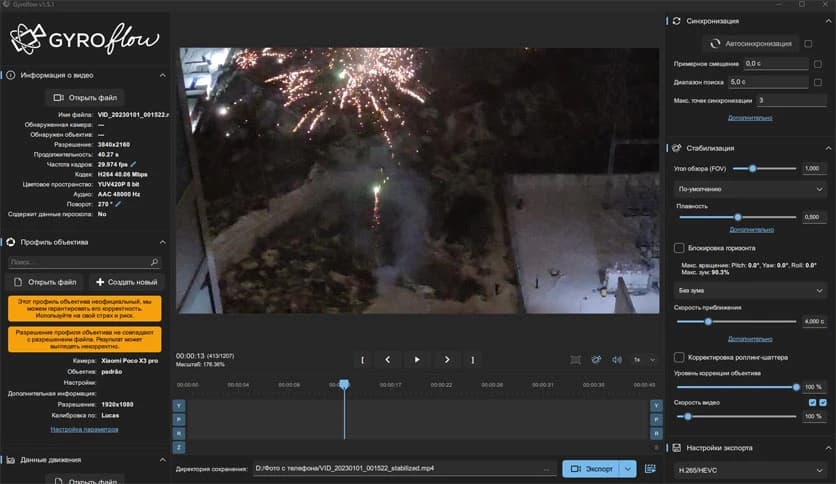This screenshot has width=836, height=484.
Task: Collapse the Профиль объектива section
Action: pos(162,242)
